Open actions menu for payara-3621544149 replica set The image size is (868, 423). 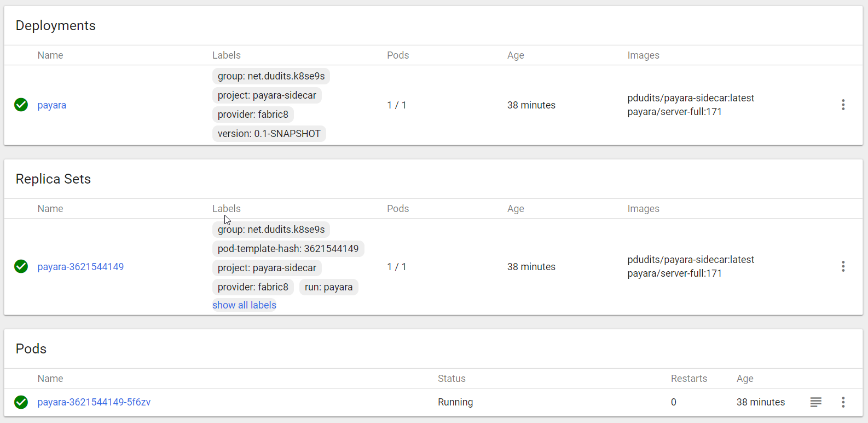click(x=843, y=266)
